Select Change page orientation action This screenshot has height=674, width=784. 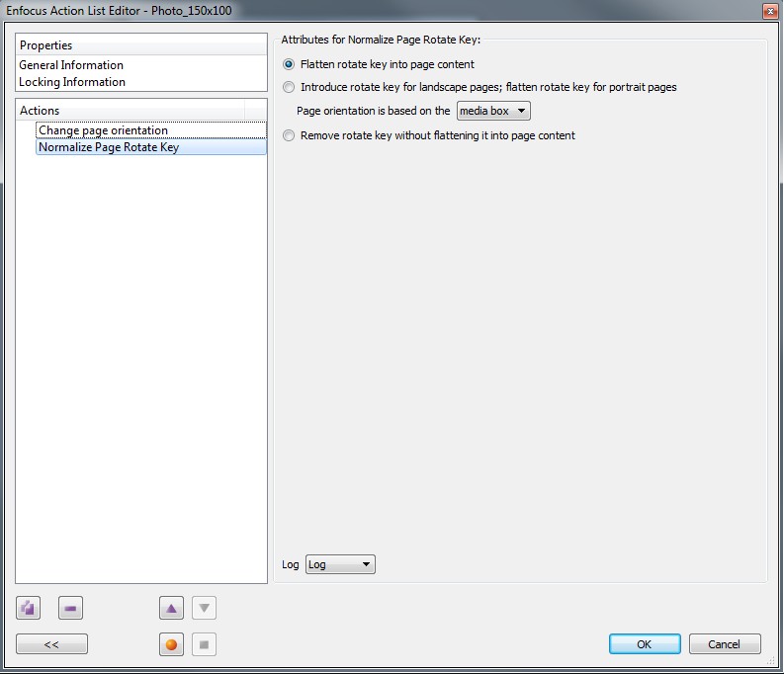click(151, 129)
